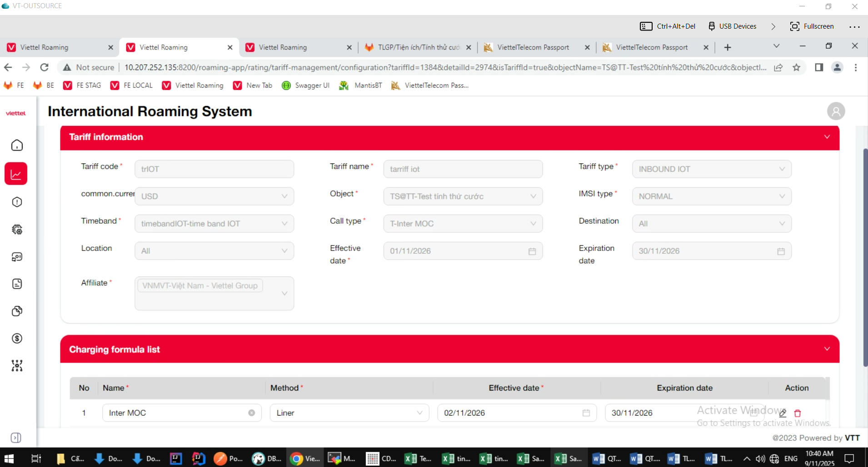Viewport: 868px width, 467px height.
Task: Open the Method dropdown showing Liner
Action: 349,413
